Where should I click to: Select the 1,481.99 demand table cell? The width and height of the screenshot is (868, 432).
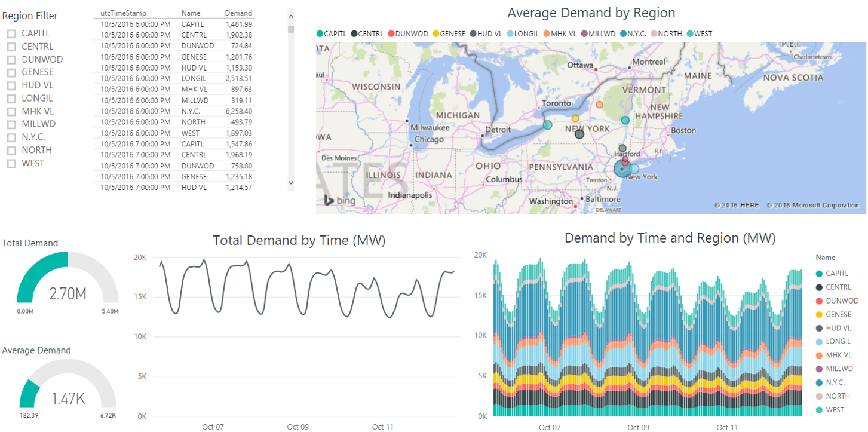[x=239, y=24]
